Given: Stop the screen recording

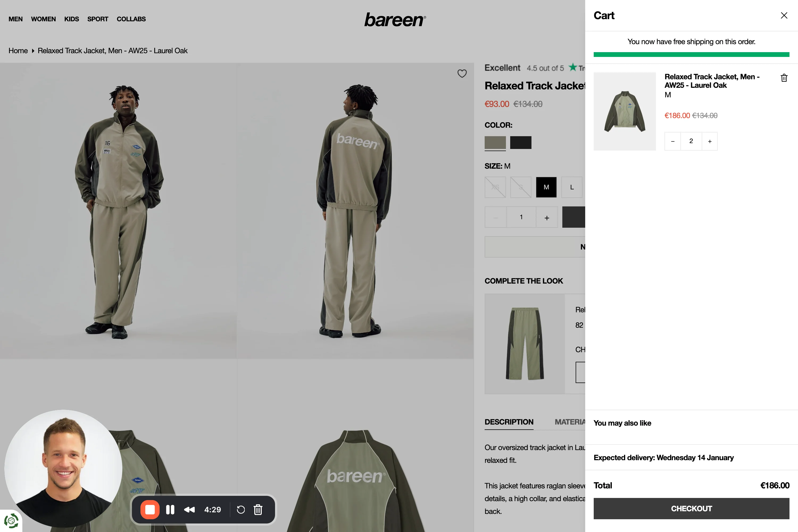Looking at the screenshot, I should (x=150, y=510).
